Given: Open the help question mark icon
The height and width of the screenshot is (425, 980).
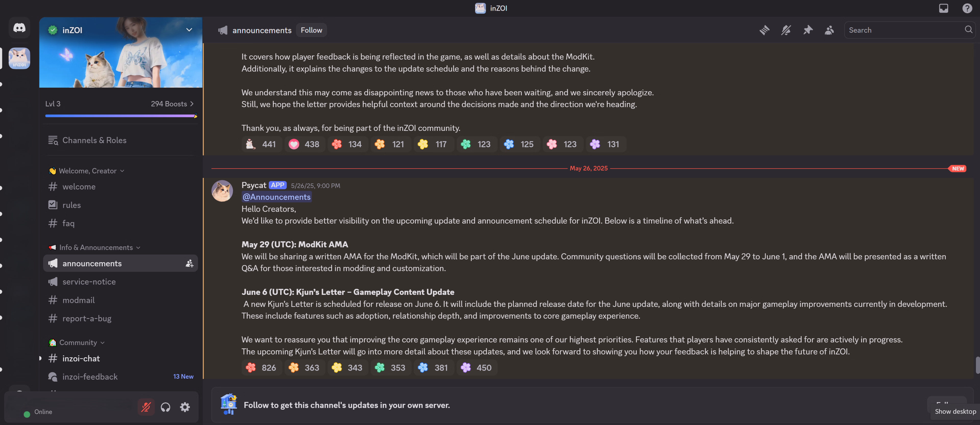Looking at the screenshot, I should 967,8.
